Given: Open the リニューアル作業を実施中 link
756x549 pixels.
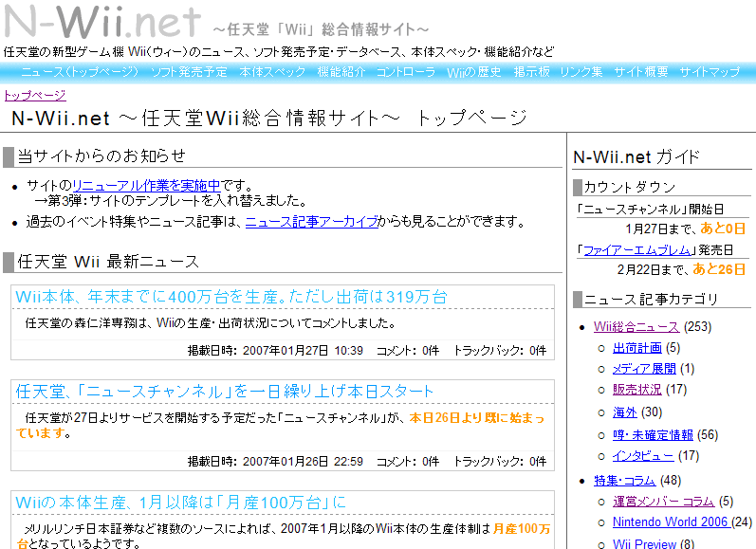Looking at the screenshot, I should [147, 186].
